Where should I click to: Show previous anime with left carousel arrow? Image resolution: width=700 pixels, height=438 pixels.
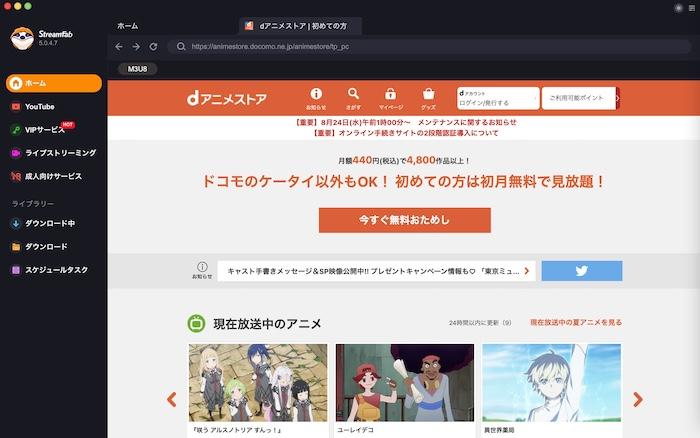point(172,399)
